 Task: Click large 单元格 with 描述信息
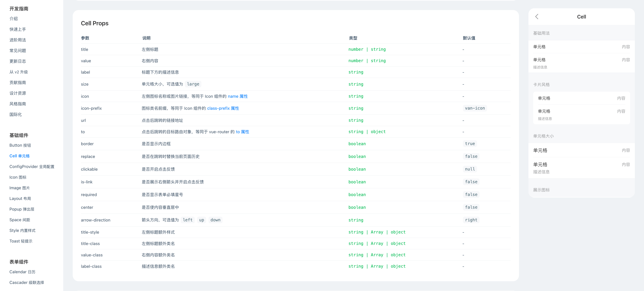click(581, 168)
